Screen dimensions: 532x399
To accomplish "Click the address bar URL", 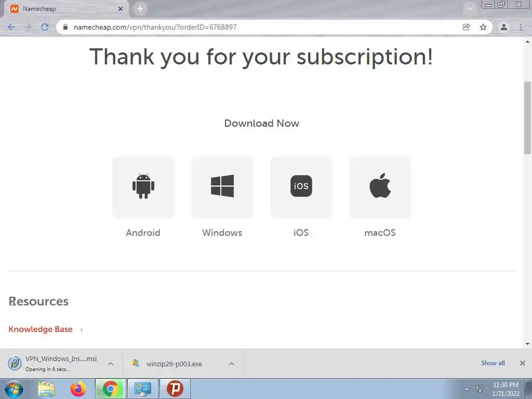I will [x=155, y=27].
